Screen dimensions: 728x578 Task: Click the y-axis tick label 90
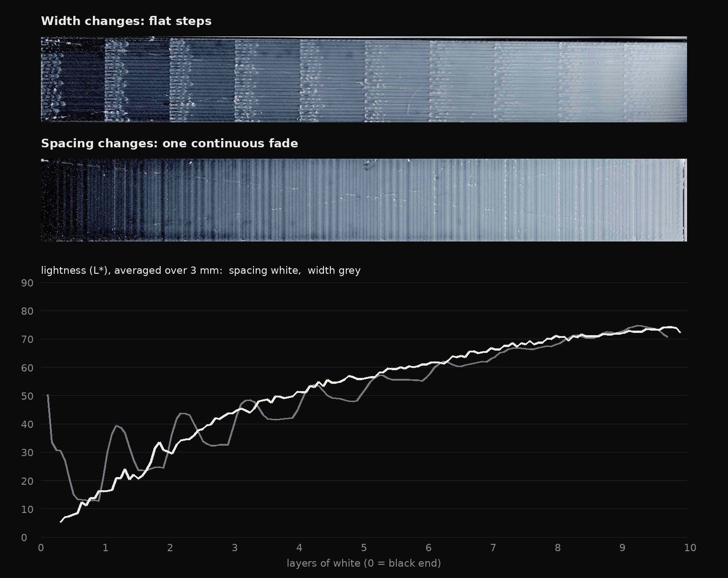(27, 283)
